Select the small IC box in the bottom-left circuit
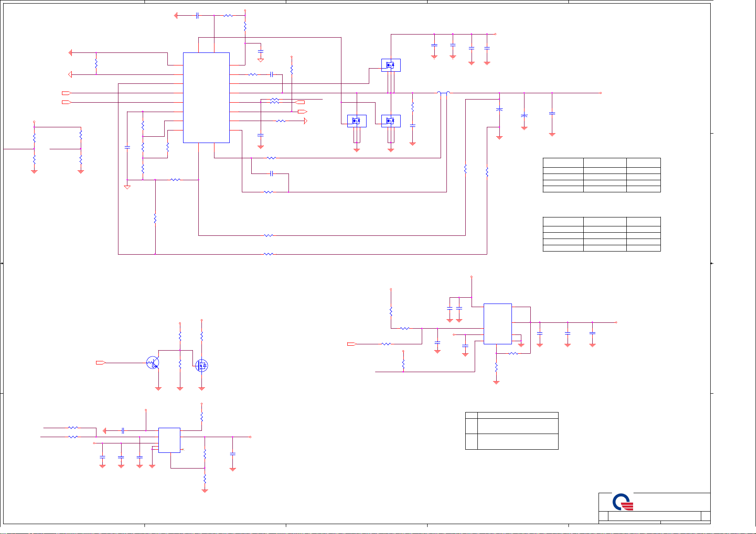The width and height of the screenshot is (756, 534). [x=169, y=440]
